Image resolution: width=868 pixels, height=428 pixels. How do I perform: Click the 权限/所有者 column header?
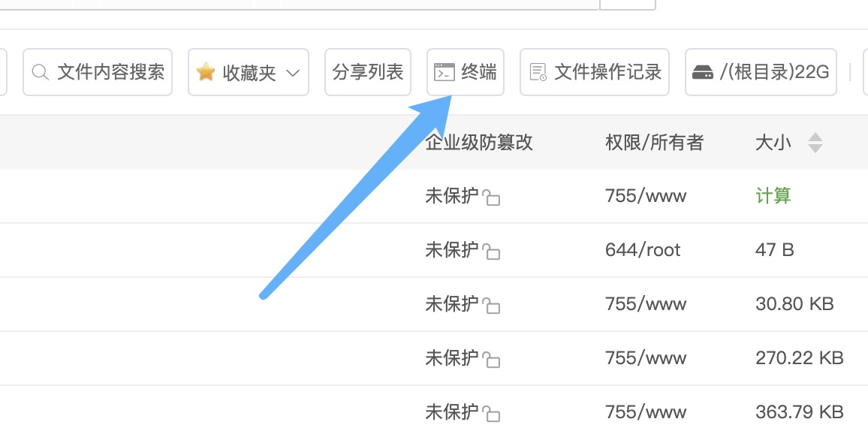pyautogui.click(x=654, y=143)
